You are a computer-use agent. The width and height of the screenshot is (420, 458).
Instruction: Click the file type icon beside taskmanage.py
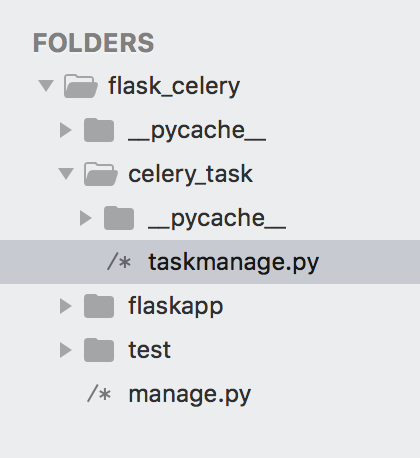(119, 262)
